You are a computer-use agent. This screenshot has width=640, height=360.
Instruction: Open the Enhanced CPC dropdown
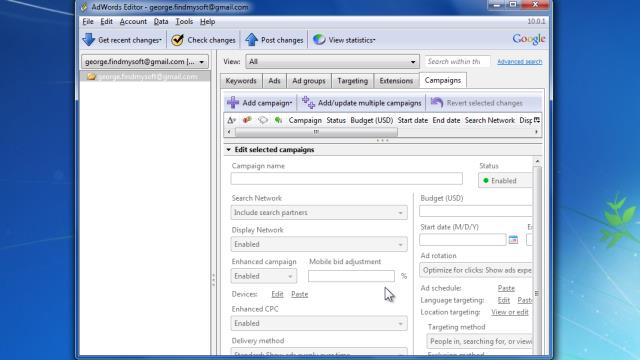[319, 323]
